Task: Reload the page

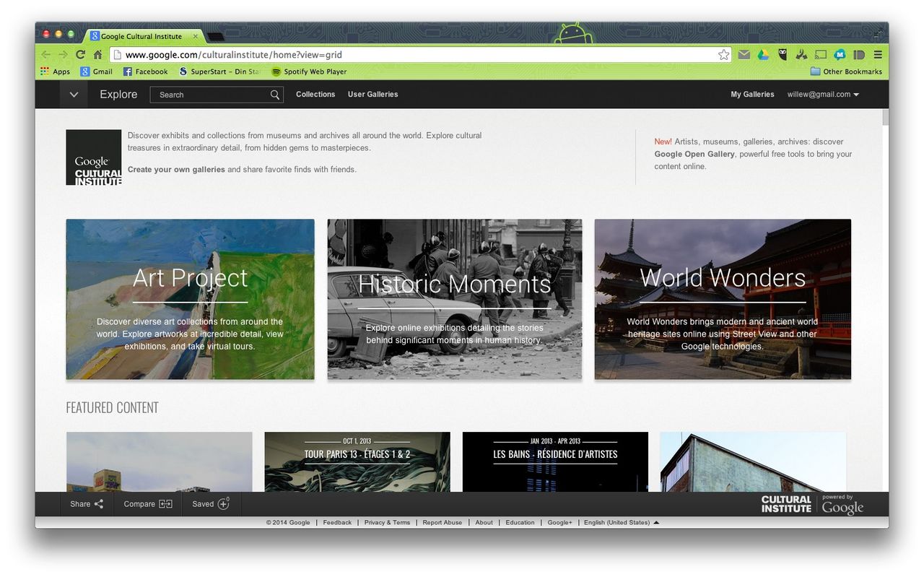Action: [80, 55]
